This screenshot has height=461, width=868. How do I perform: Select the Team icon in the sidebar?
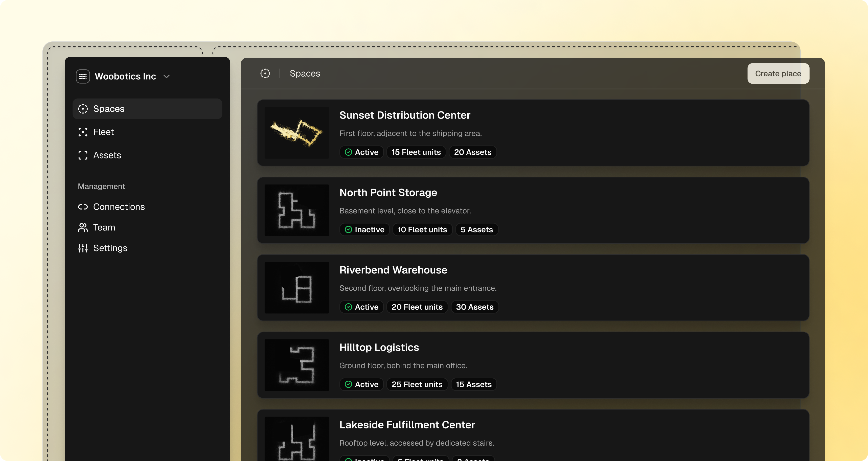coord(83,227)
